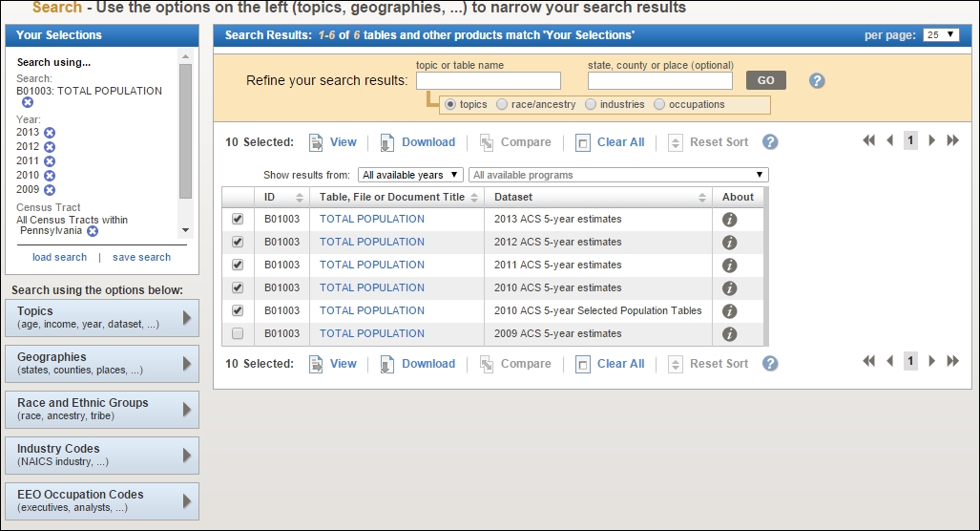Click View in the top toolbar

(x=333, y=142)
